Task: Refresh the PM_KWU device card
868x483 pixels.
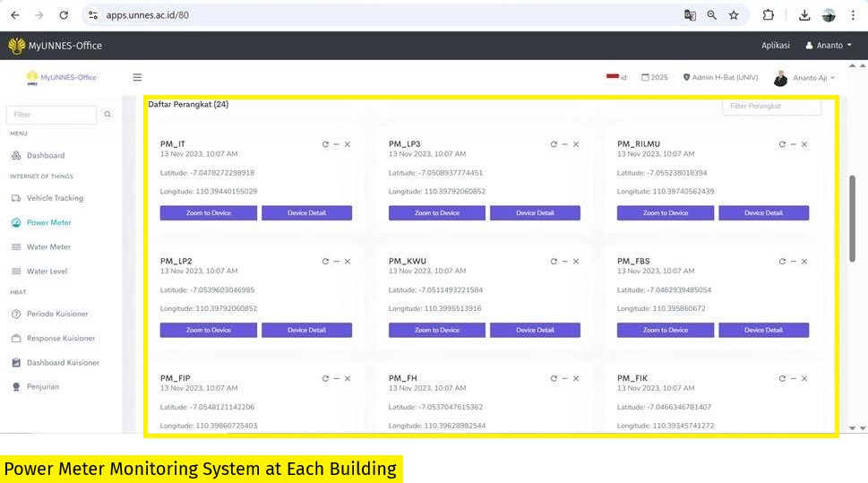Action: click(x=554, y=262)
